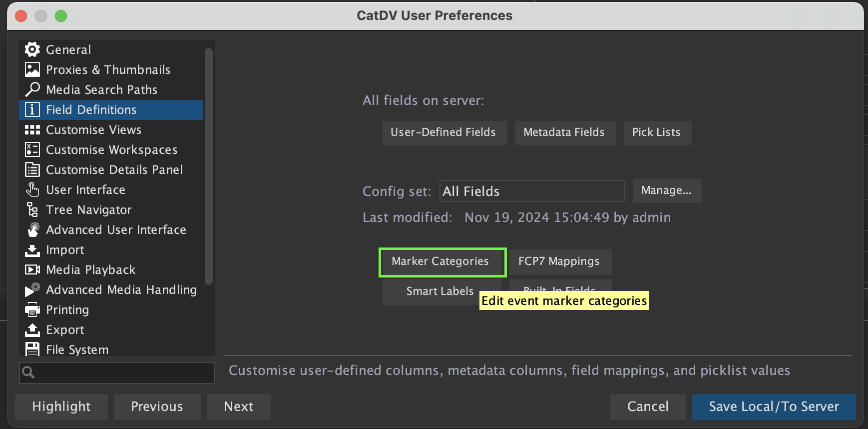Click the Export upload icon
The width and height of the screenshot is (868, 429).
point(32,329)
